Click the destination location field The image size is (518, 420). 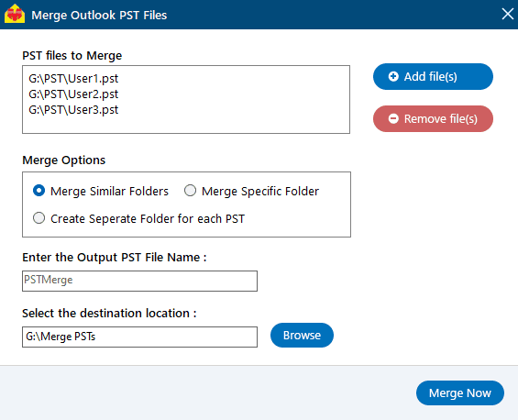139,337
